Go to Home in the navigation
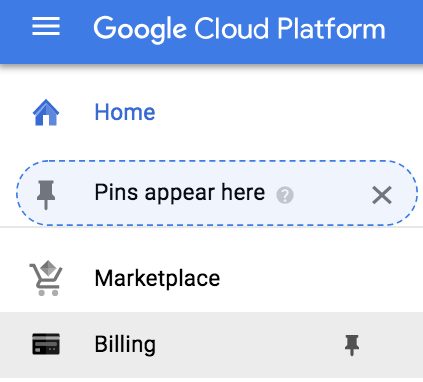Screen dimensions: 423x382 (125, 112)
